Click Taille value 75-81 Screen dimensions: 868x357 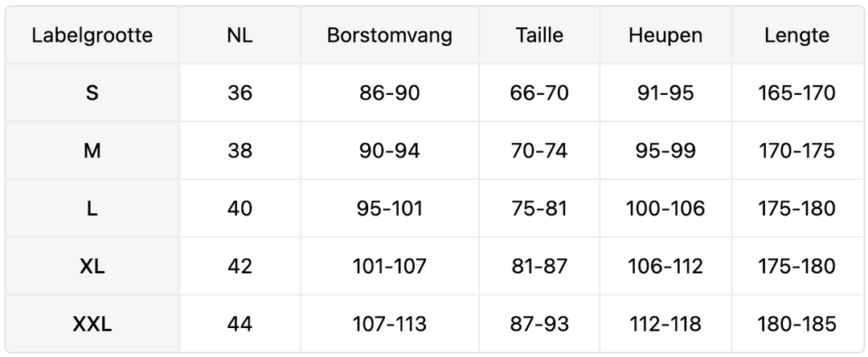tap(539, 209)
